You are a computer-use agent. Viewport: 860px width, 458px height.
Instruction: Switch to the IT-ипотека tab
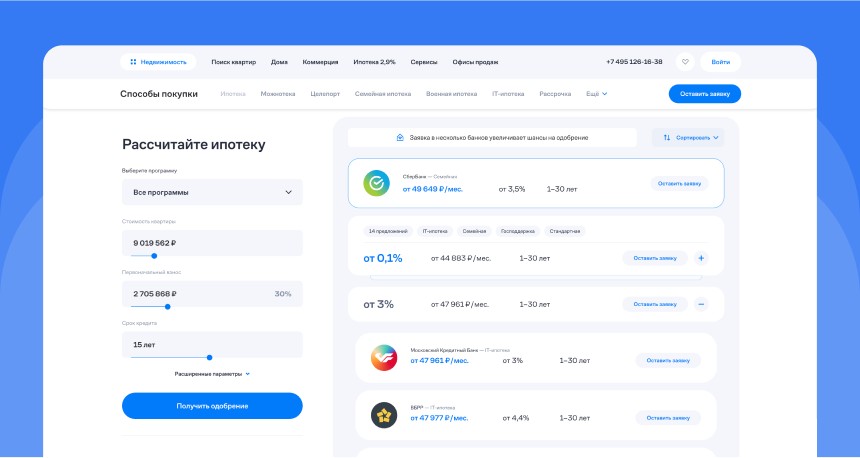tap(508, 94)
